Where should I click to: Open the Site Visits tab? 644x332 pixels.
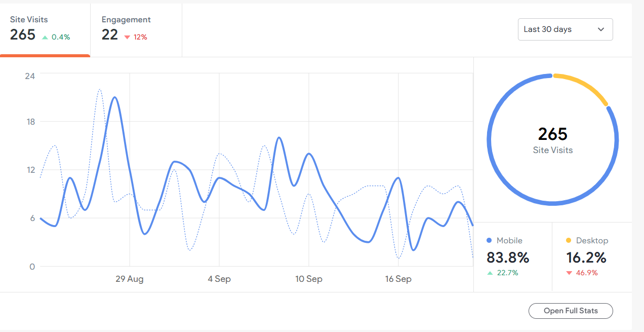pos(45,28)
